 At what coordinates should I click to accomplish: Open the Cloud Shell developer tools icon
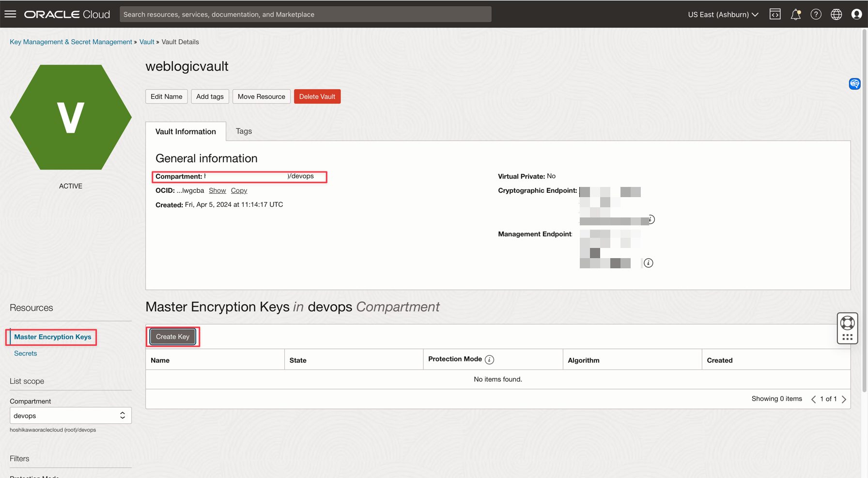click(775, 14)
